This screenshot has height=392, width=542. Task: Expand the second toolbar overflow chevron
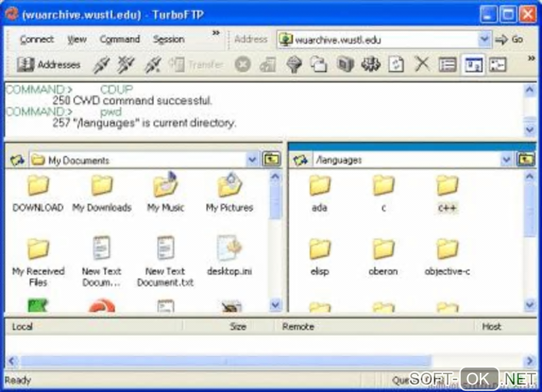531,58
